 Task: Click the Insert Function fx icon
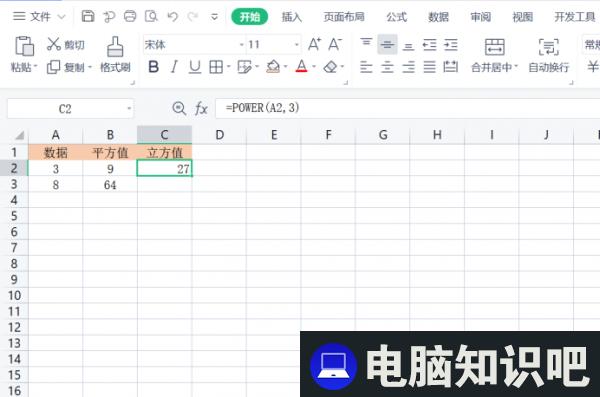click(201, 109)
